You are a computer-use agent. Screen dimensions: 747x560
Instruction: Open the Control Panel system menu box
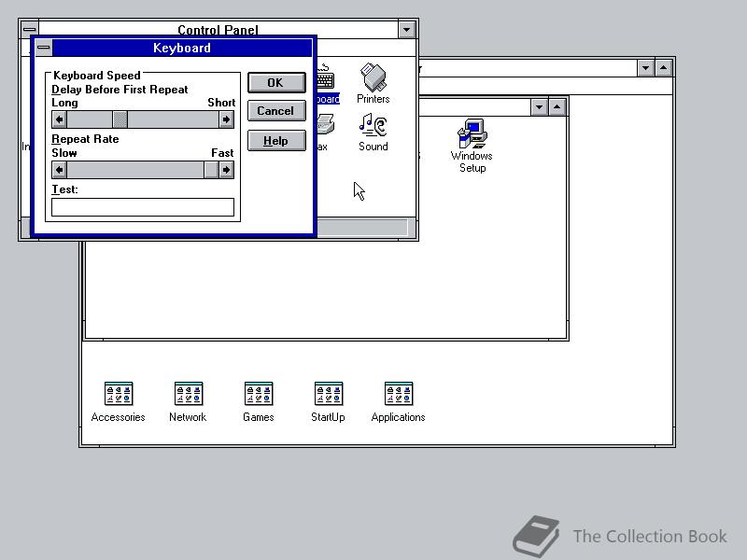tap(30, 29)
